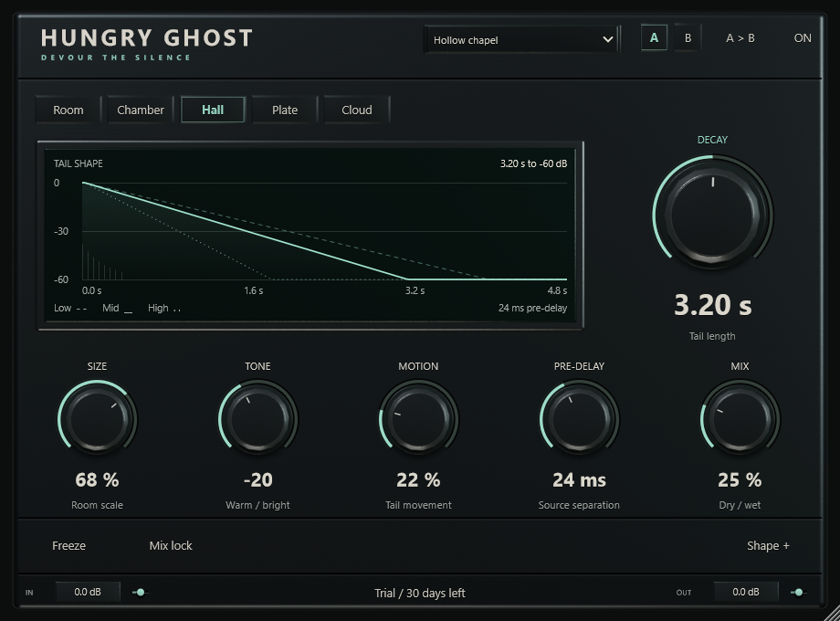
Task: Toggle the plugin ON switch
Action: [802, 38]
